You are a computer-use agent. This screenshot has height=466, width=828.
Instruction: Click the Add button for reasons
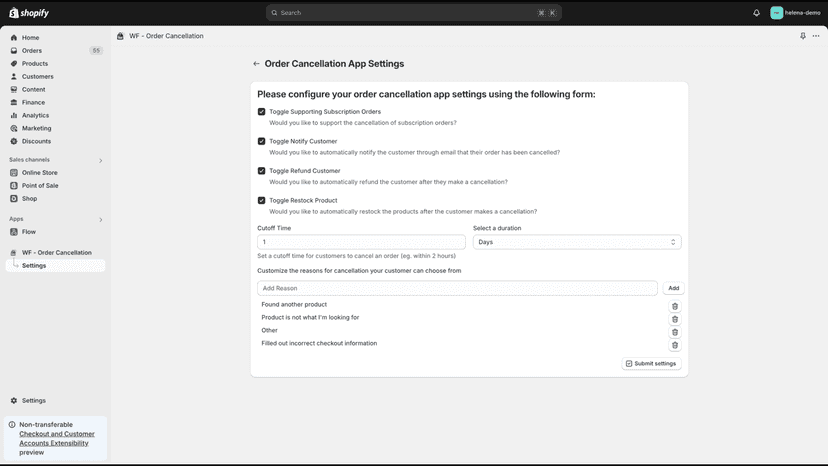pyautogui.click(x=673, y=288)
